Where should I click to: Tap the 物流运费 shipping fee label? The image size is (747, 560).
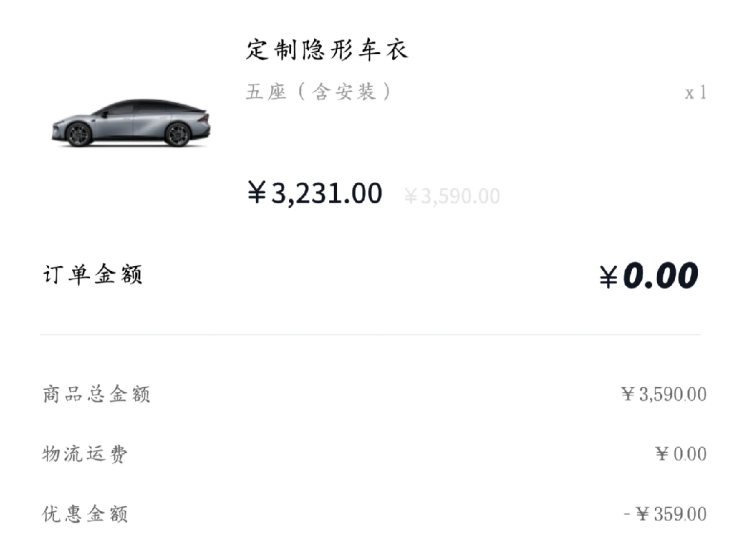(85, 454)
